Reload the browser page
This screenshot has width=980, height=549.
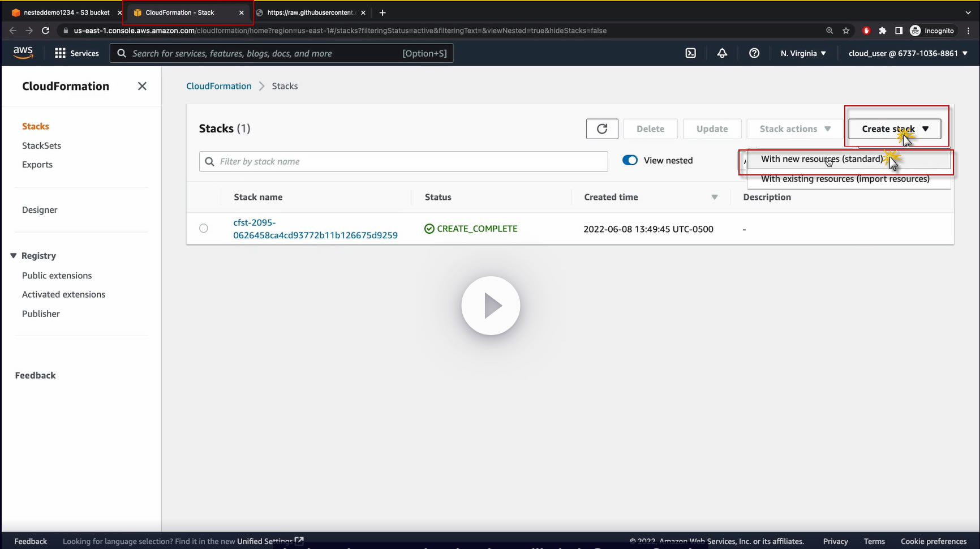tap(46, 31)
